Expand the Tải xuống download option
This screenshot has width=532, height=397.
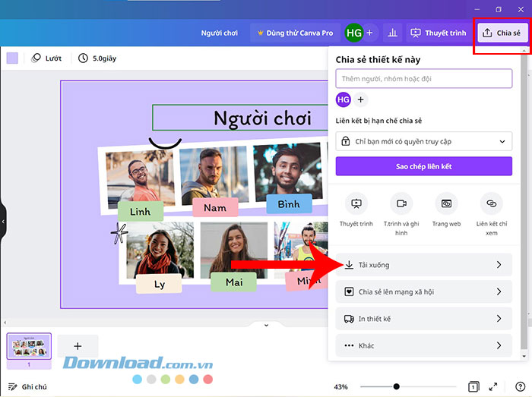423,265
